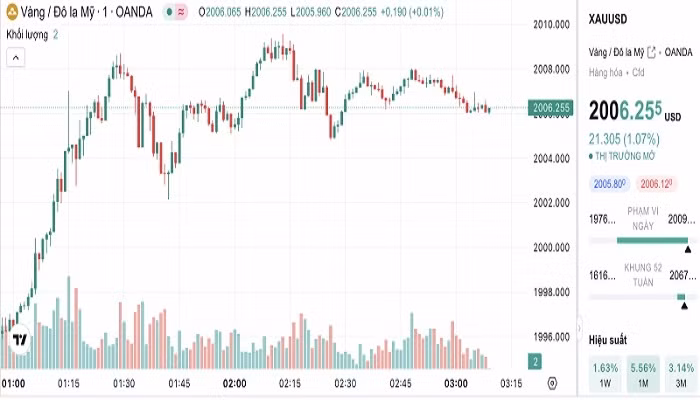Select the 1M performance tile

click(x=643, y=375)
